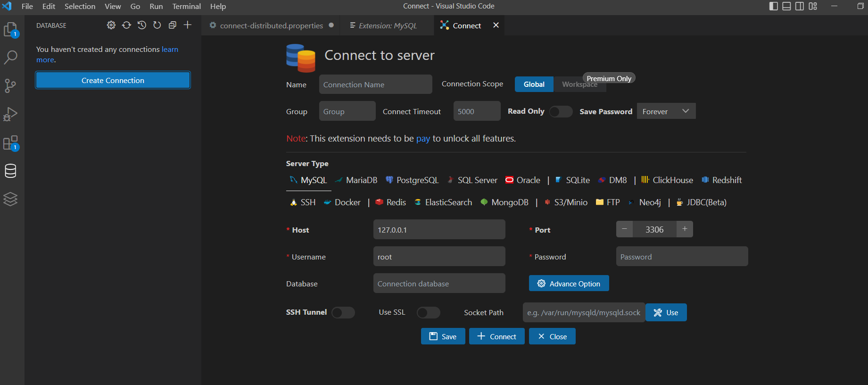Screen dimensions: 868x385
Task: Select Global connection scope
Action: point(534,84)
